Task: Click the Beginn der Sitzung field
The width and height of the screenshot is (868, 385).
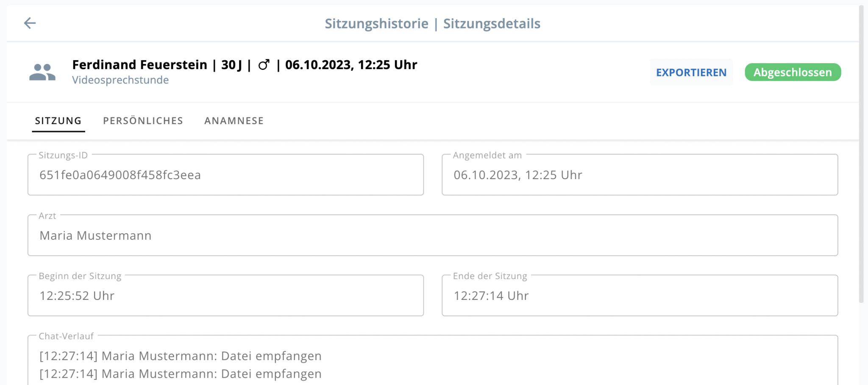Action: click(x=225, y=295)
